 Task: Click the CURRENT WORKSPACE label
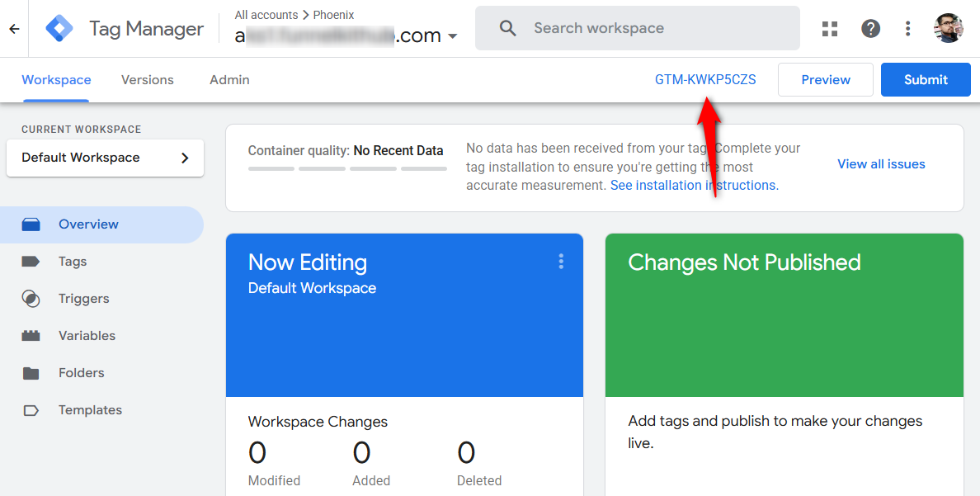81,130
